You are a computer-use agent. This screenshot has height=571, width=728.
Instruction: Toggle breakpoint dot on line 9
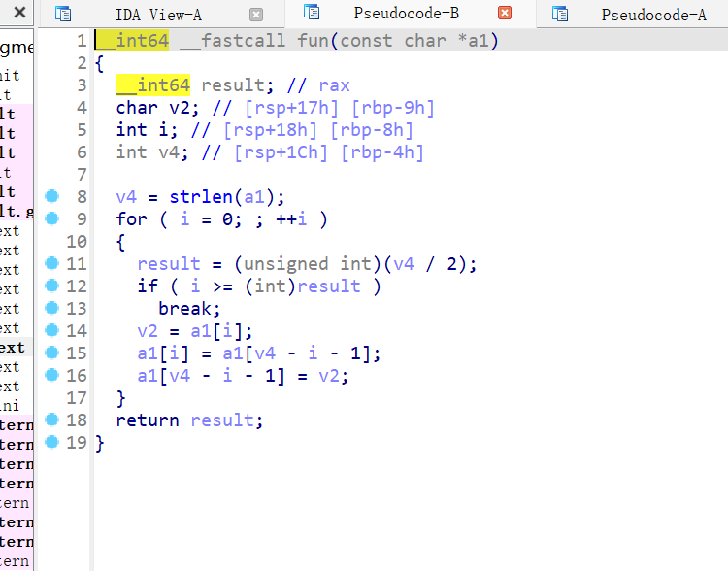(52, 218)
